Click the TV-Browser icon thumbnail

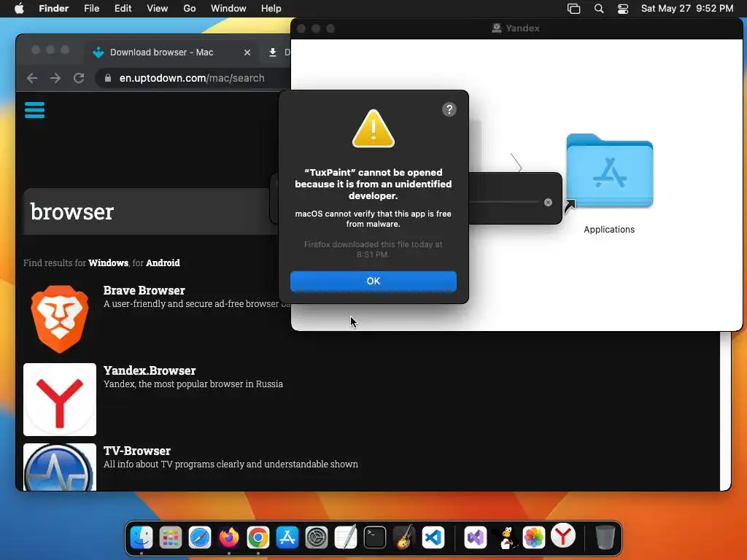point(60,467)
